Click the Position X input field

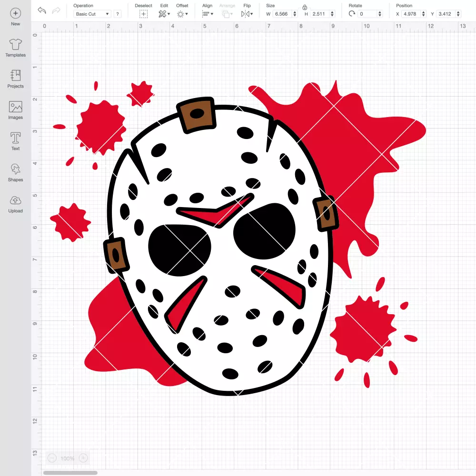[411, 14]
